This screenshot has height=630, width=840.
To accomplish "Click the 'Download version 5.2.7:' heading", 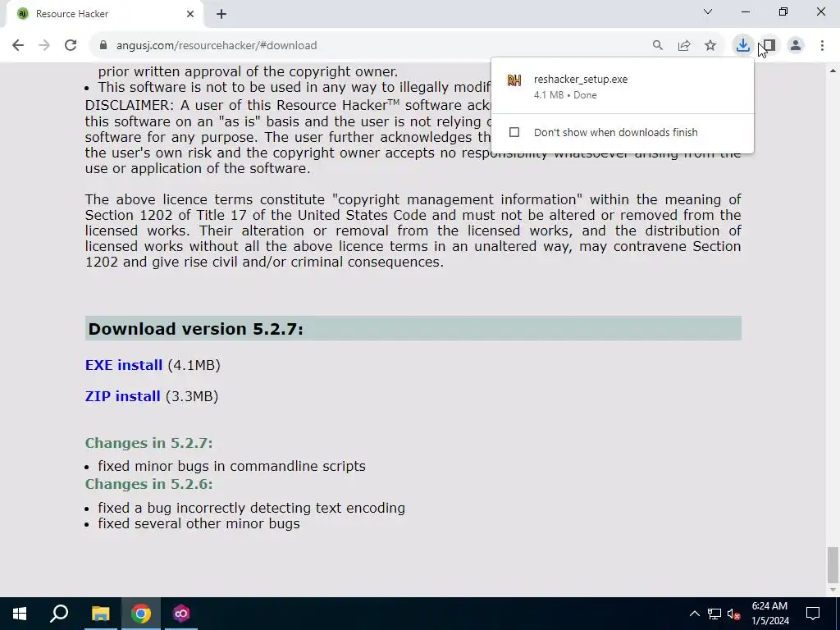I will (x=195, y=329).
